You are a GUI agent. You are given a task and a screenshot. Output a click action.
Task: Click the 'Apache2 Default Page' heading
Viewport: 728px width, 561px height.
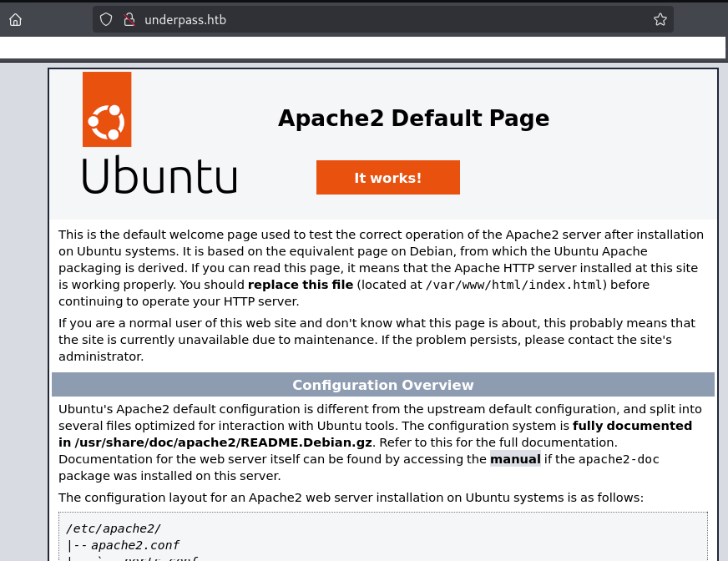pos(413,119)
